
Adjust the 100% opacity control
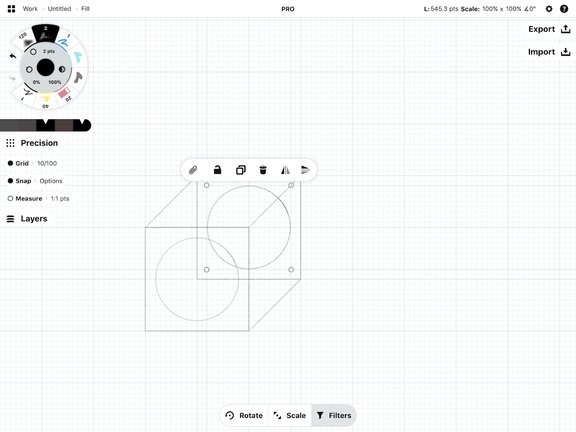point(62,69)
